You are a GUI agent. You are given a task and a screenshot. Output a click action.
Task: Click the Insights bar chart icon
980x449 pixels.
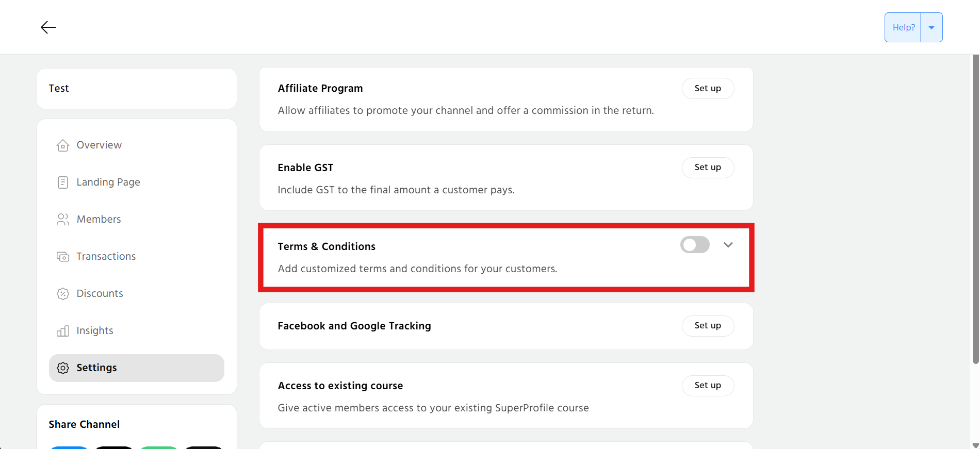(x=63, y=331)
